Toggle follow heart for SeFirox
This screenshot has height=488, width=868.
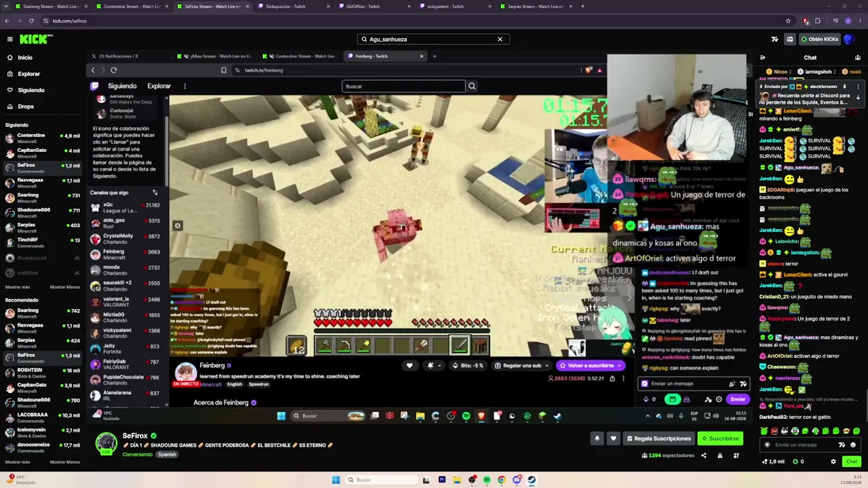613,439
